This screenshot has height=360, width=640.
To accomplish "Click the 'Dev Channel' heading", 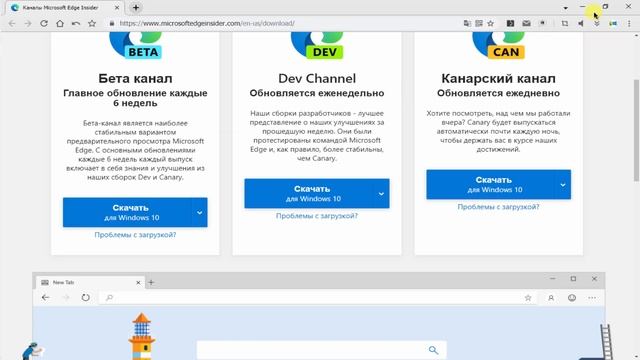I will pyautogui.click(x=317, y=78).
